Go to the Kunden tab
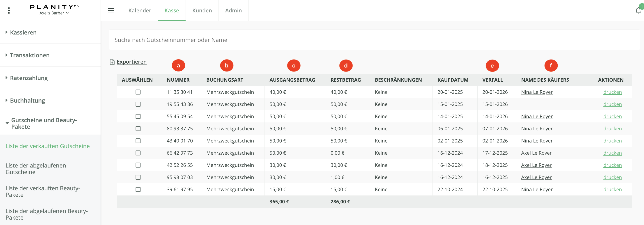The image size is (644, 225). [x=202, y=11]
